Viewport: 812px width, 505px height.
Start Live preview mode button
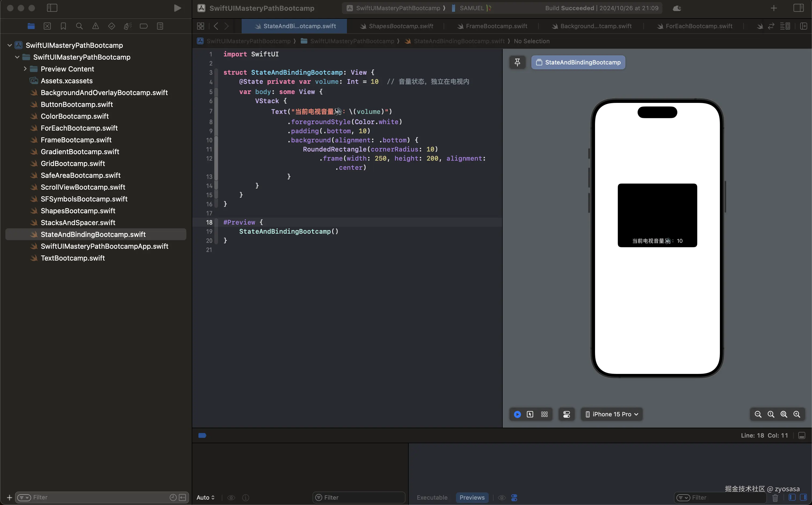[517, 414]
